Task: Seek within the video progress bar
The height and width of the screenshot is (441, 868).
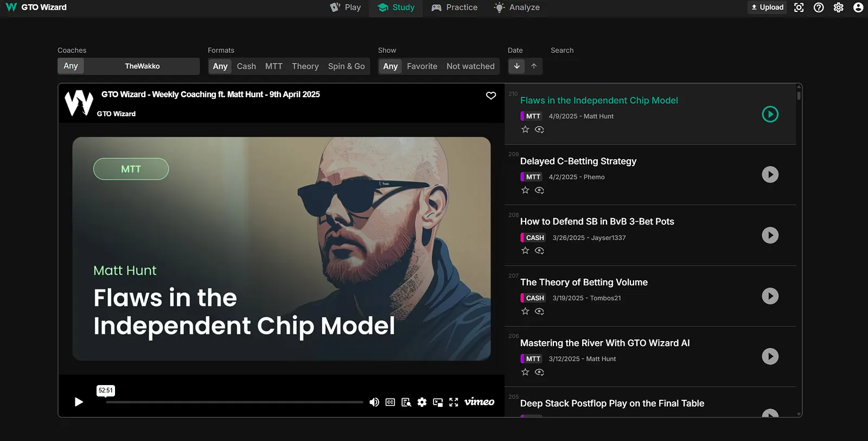Action: click(234, 402)
